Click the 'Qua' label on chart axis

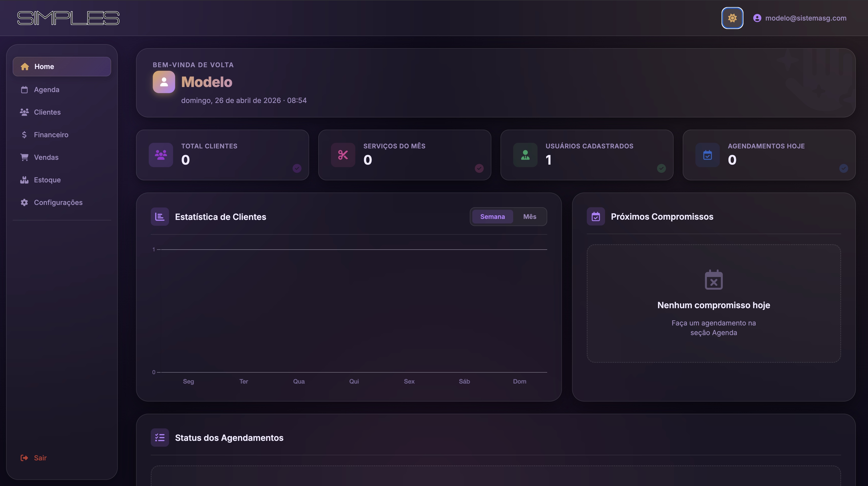pyautogui.click(x=299, y=381)
